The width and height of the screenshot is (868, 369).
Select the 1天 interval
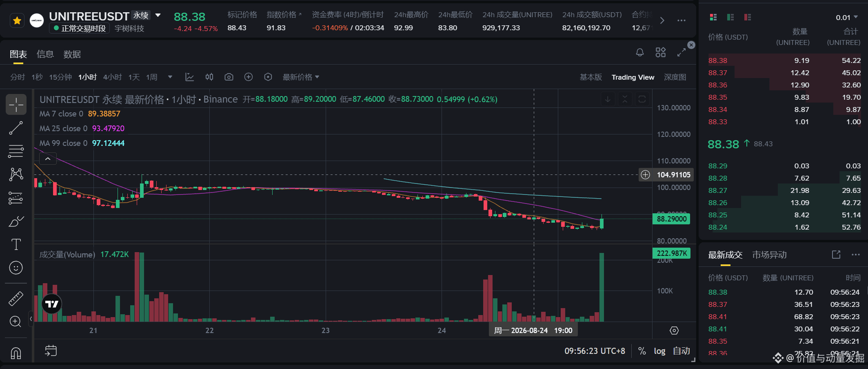pos(134,77)
